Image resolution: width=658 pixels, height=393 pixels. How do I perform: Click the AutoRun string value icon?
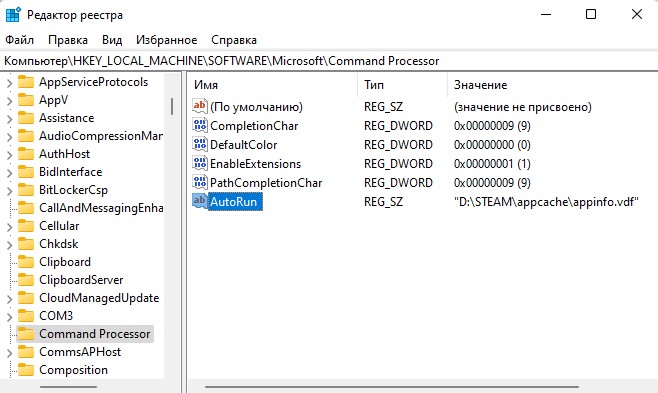(x=200, y=201)
